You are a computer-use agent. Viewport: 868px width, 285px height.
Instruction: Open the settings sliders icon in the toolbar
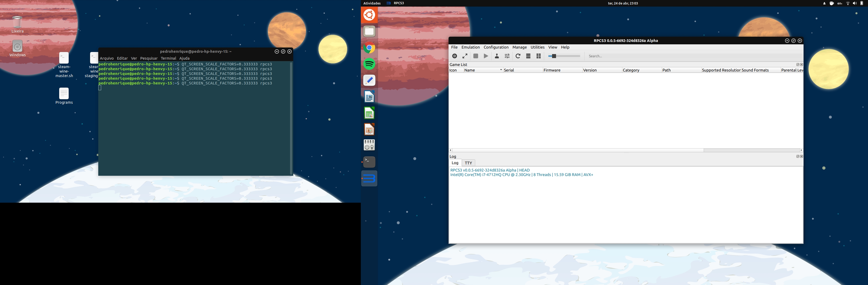[507, 56]
